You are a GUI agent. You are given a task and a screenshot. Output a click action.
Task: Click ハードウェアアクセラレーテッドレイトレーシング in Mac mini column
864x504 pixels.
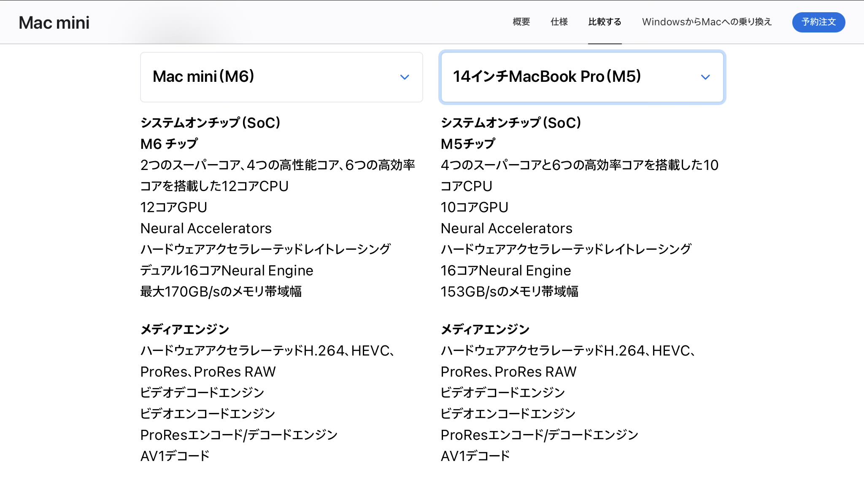pos(266,249)
